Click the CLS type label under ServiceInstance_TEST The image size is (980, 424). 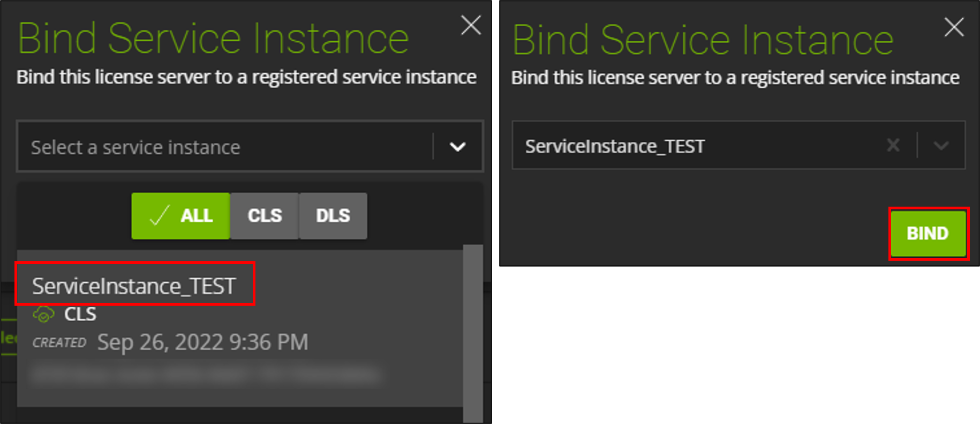tap(80, 314)
